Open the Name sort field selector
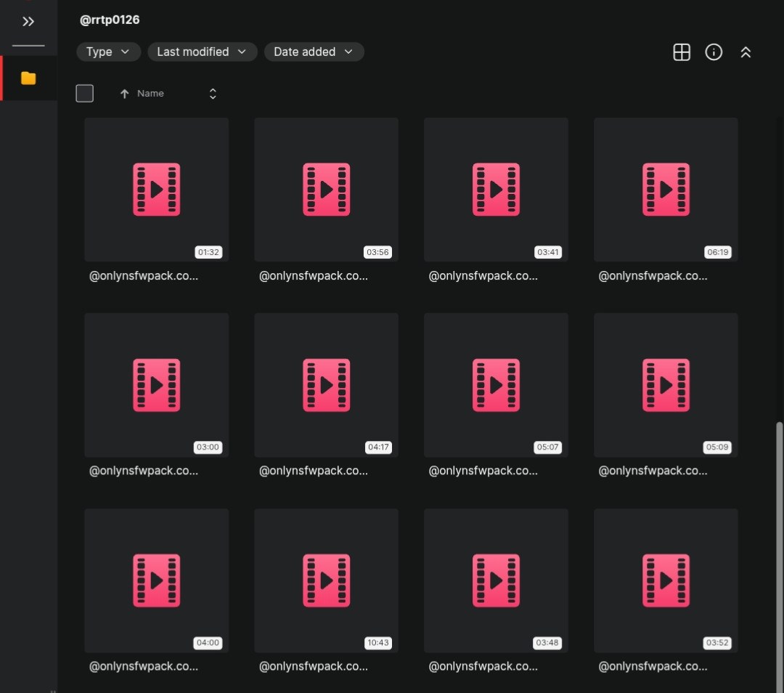The height and width of the screenshot is (693, 784). click(176, 94)
